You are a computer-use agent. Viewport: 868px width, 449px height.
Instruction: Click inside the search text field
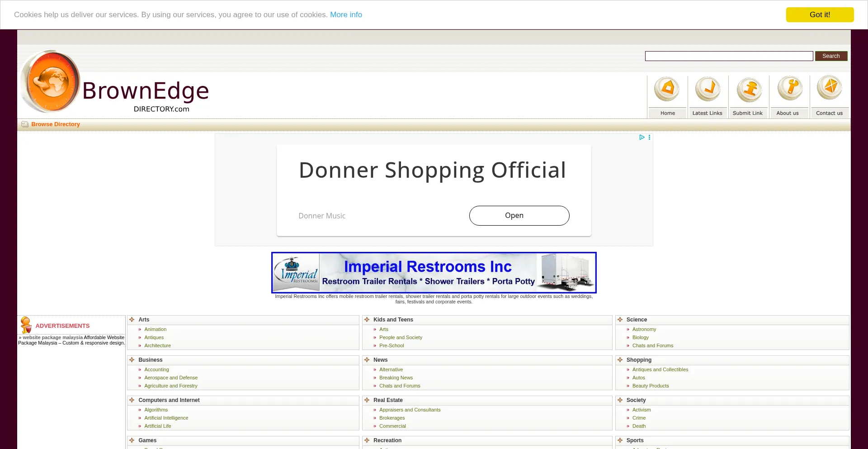728,56
